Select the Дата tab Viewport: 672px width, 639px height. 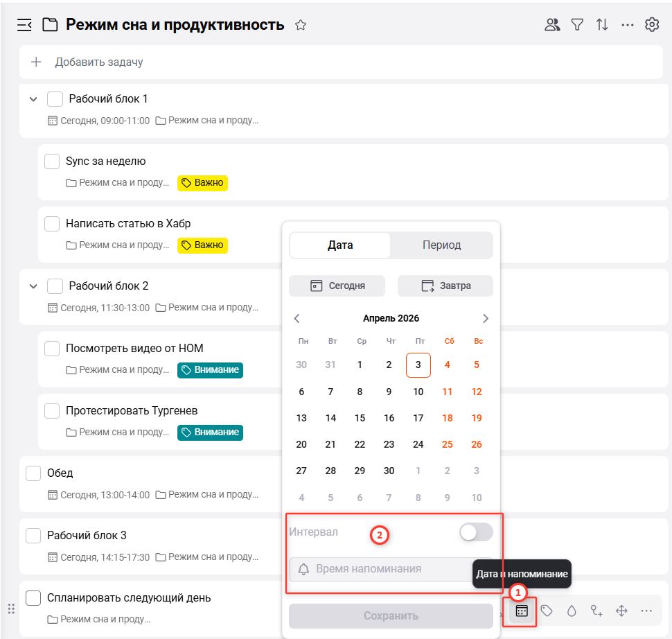point(339,245)
